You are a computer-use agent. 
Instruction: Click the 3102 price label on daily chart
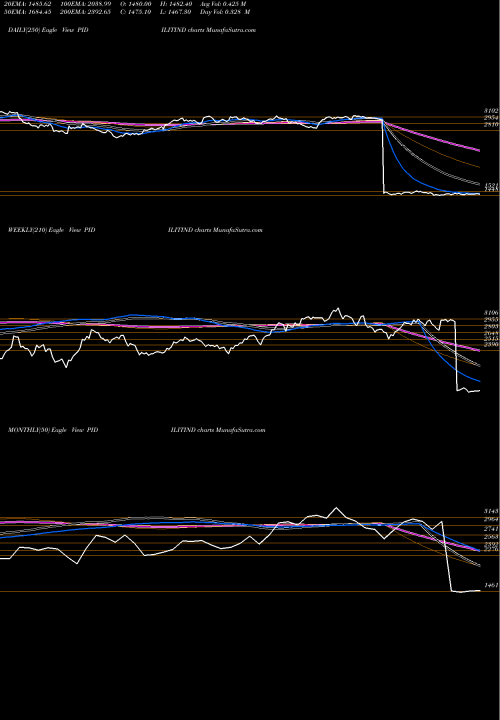click(491, 111)
